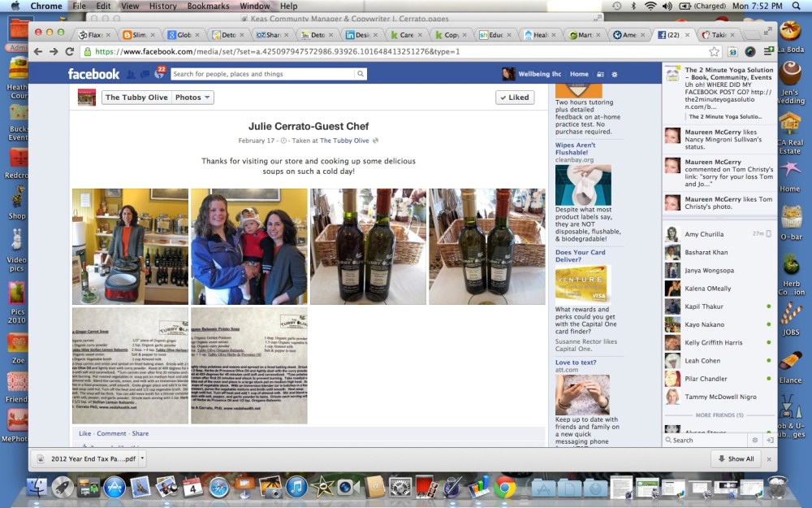Expand the MORE FRIENDS chat section
The height and width of the screenshot is (508, 812).
click(719, 415)
